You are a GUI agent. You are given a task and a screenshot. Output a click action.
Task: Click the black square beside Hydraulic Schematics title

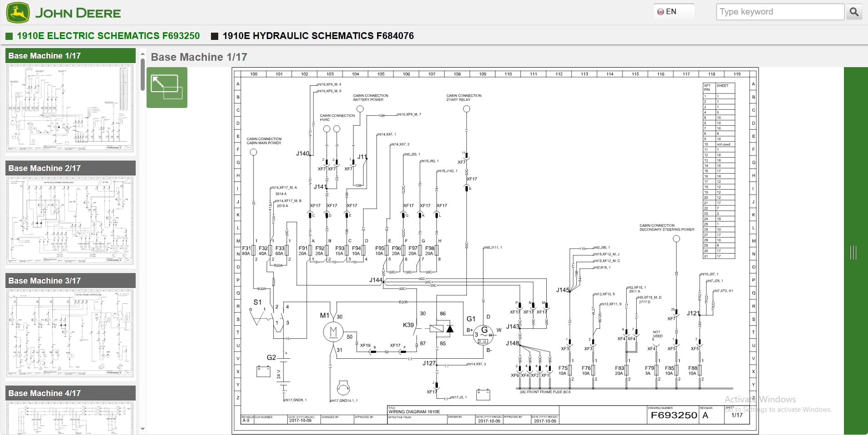pos(214,35)
